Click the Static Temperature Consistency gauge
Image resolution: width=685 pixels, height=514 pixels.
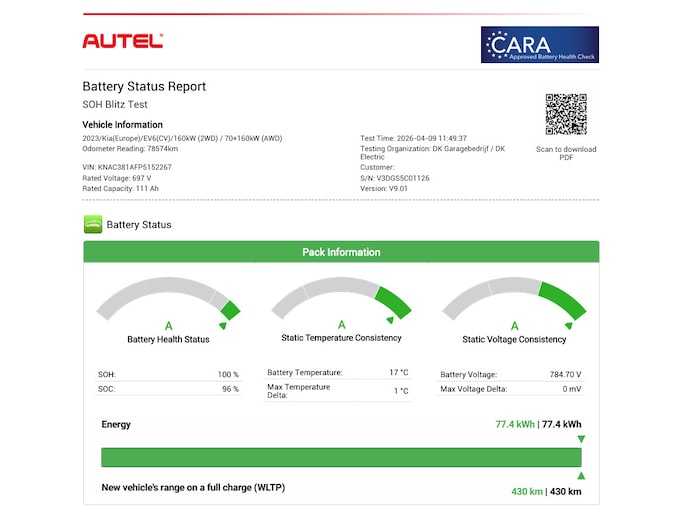(341, 303)
